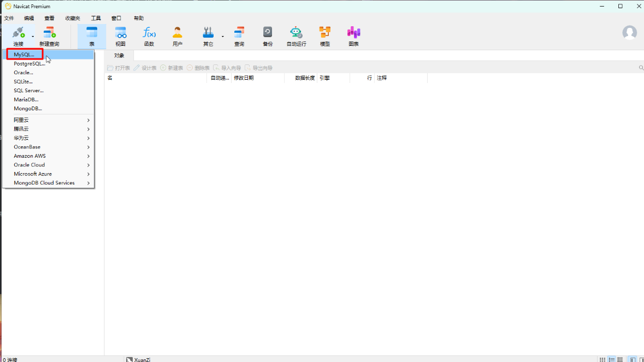Click the 0 连接 status text
644x362 pixels.
pos(10,359)
